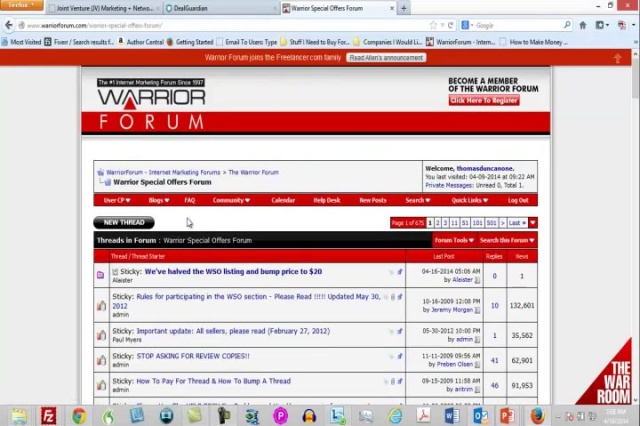Click go-to-last-post icon beside Alaister

(477, 280)
